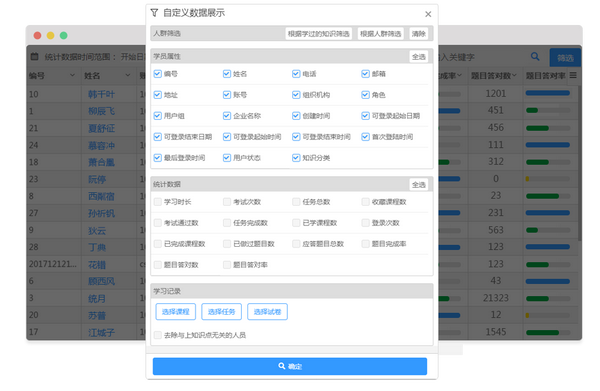Viewport: 600px width, 391px height.
Task: Click 根据学过的知识筛选 button
Action: tap(319, 34)
